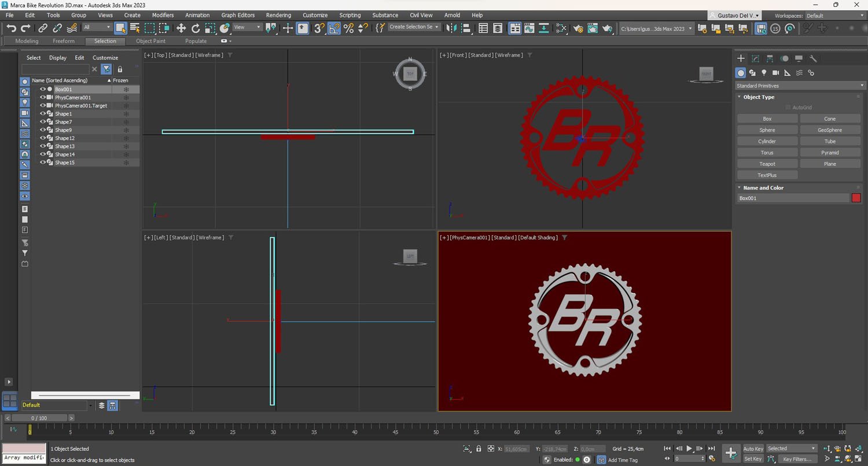The height and width of the screenshot is (466, 868).
Task: Hide Shape15 using its eye icon
Action: pyautogui.click(x=43, y=162)
